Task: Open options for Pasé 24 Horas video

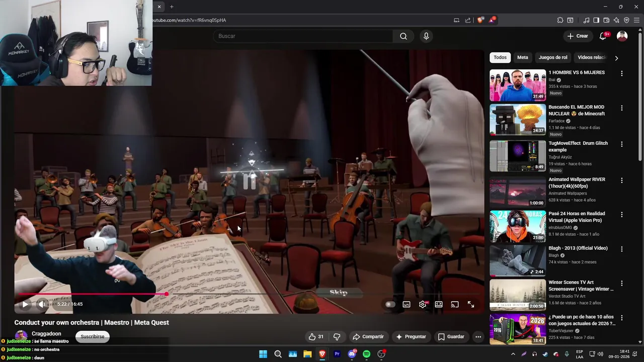Action: pos(622,215)
